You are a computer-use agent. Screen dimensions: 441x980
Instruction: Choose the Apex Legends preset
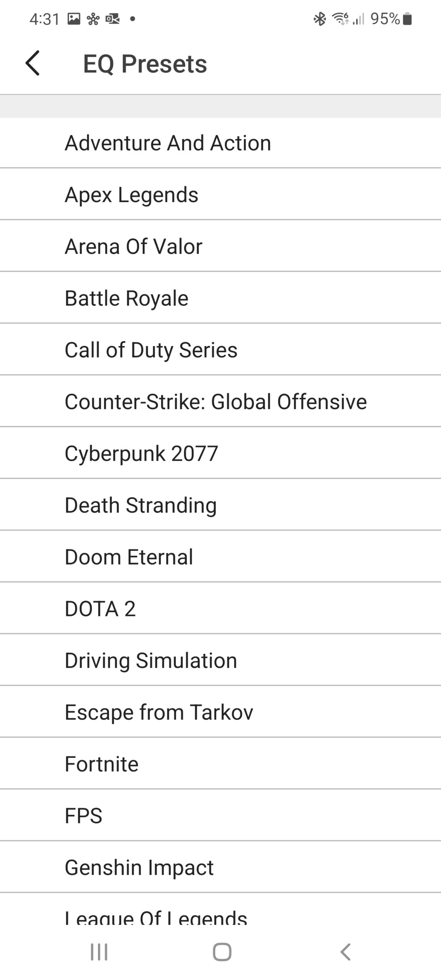point(131,194)
